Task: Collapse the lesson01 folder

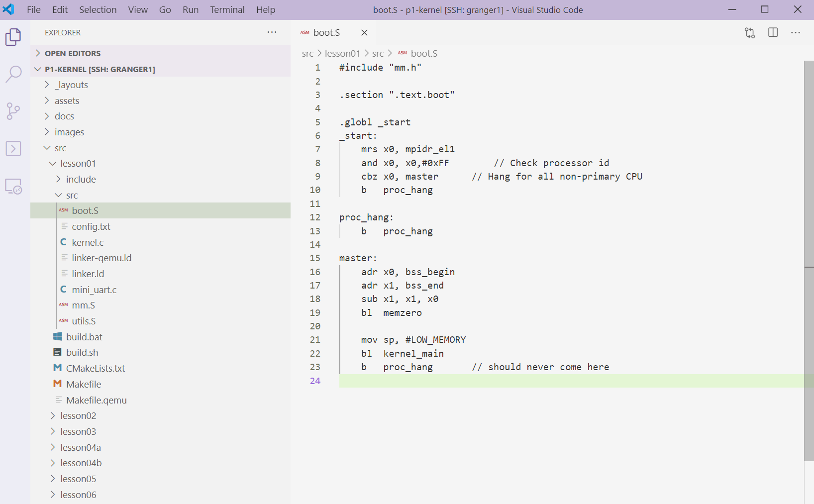Action: pos(160,164)
